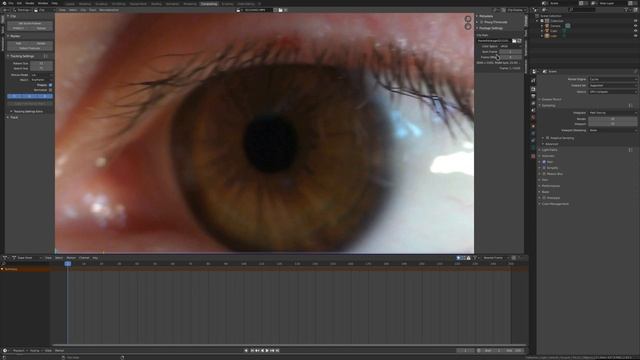Image resolution: width=640 pixels, height=360 pixels.
Task: Open the Color Space dropdown
Action: 510,47
